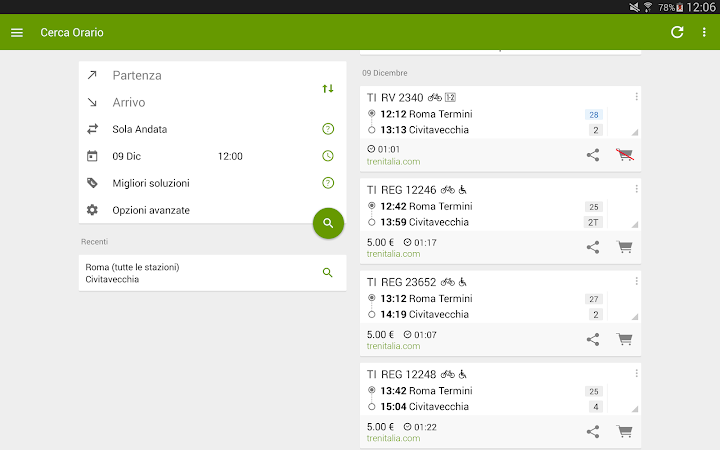720x450 pixels.
Task: Open options menu for REG 12248 card
Action: point(636,373)
